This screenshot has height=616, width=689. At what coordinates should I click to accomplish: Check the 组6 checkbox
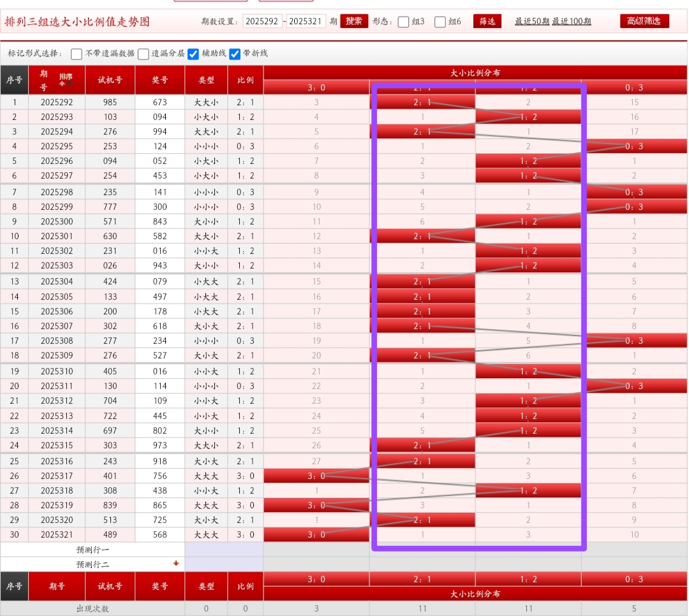tap(440, 22)
